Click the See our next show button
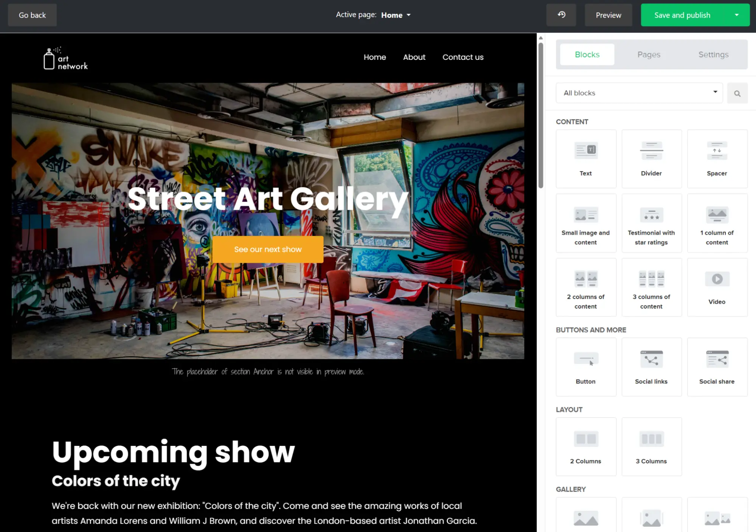Viewport: 756px width, 532px height. (x=268, y=249)
